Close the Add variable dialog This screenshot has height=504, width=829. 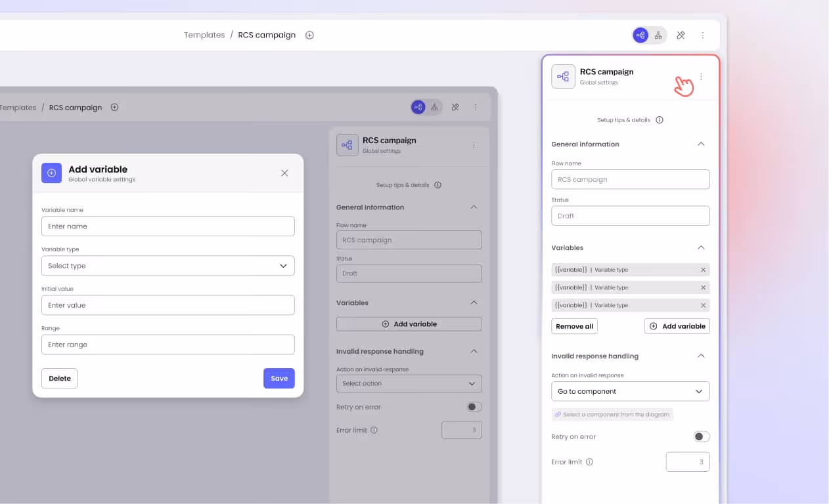click(x=284, y=173)
